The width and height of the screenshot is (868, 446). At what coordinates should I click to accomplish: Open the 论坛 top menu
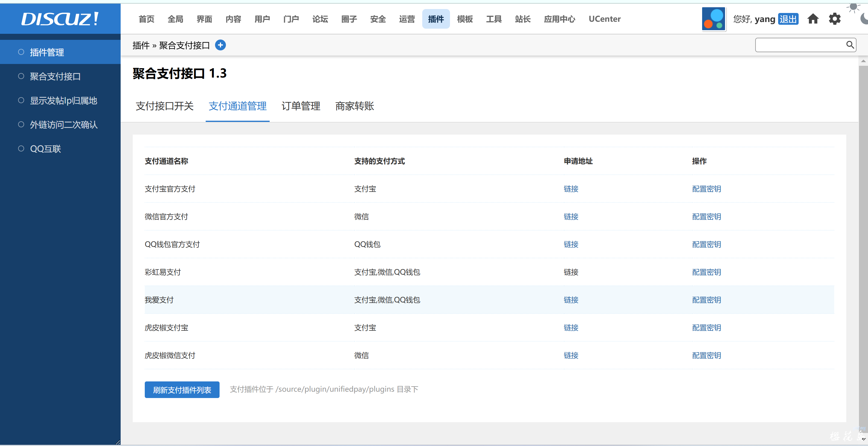tap(320, 19)
